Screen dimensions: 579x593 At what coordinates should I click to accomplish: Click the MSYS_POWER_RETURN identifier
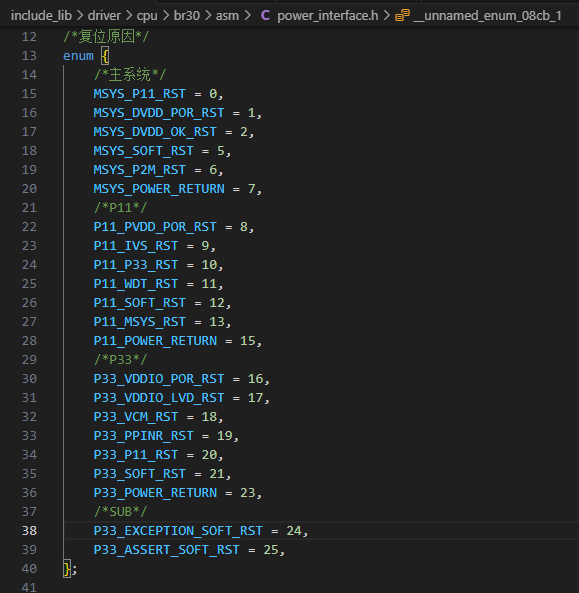(x=159, y=189)
